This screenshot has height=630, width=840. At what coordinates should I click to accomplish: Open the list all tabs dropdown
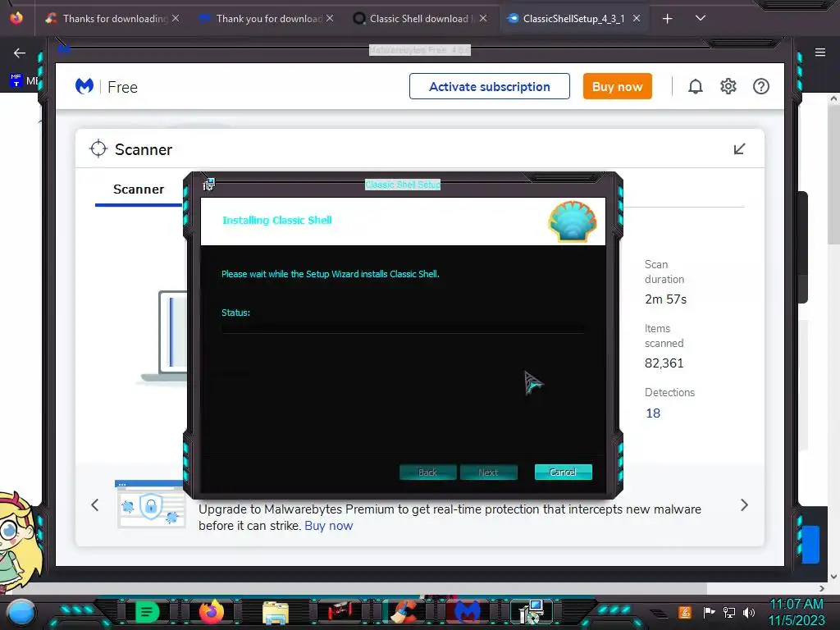[x=700, y=18]
